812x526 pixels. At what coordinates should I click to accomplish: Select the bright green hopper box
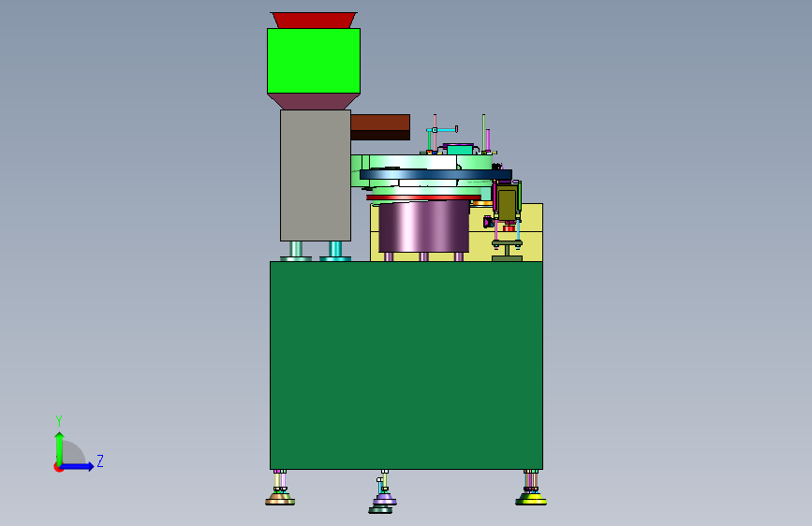point(314,61)
